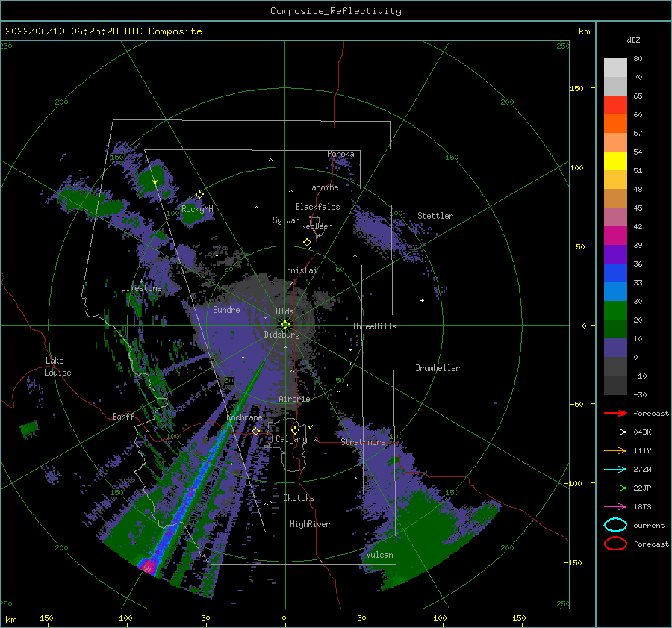This screenshot has width=672, height=628.
Task: Click the RedDeer city label
Action: tap(317, 226)
